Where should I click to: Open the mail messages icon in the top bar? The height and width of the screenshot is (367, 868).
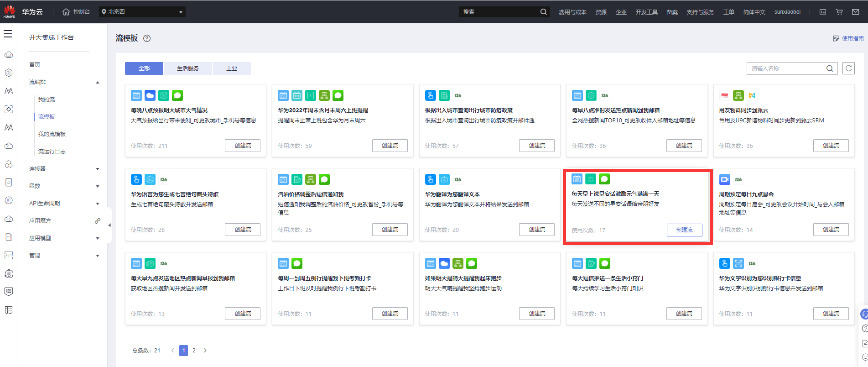856,12
